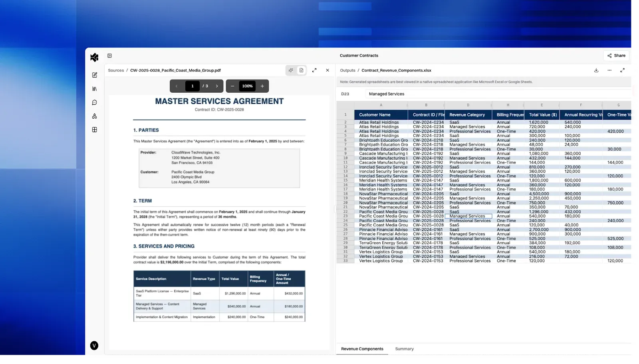Click the Revenue Category header cell

[x=468, y=115]
